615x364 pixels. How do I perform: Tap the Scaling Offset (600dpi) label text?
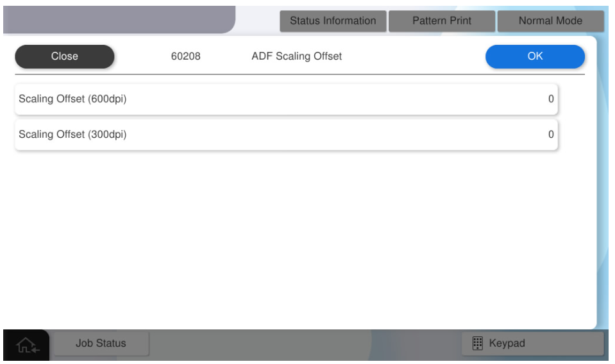tap(72, 99)
